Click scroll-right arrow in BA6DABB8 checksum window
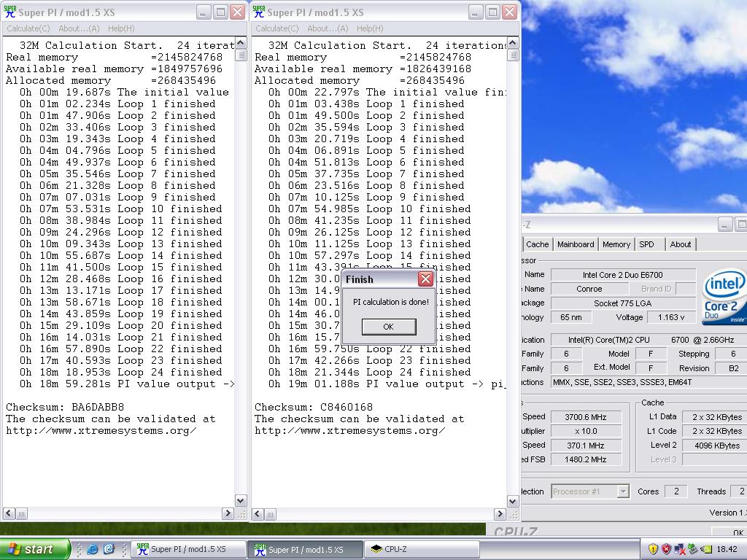Image resolution: width=747 pixels, height=560 pixels. [x=228, y=513]
